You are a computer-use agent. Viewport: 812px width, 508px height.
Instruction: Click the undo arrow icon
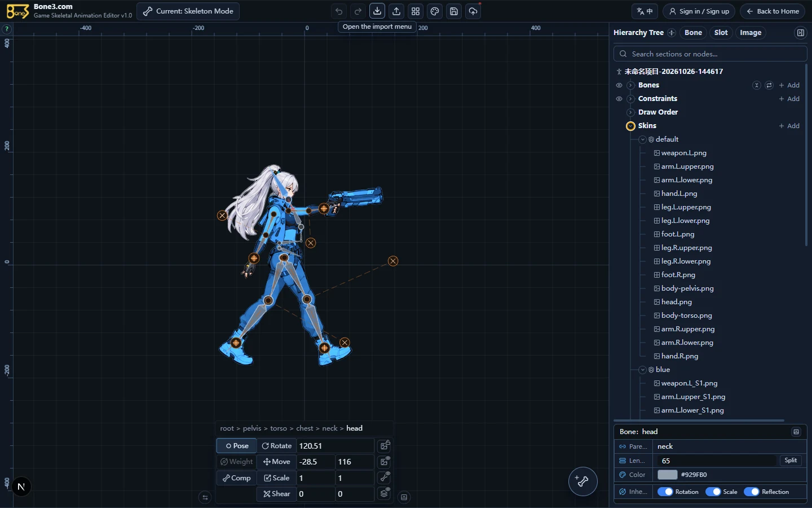point(339,11)
